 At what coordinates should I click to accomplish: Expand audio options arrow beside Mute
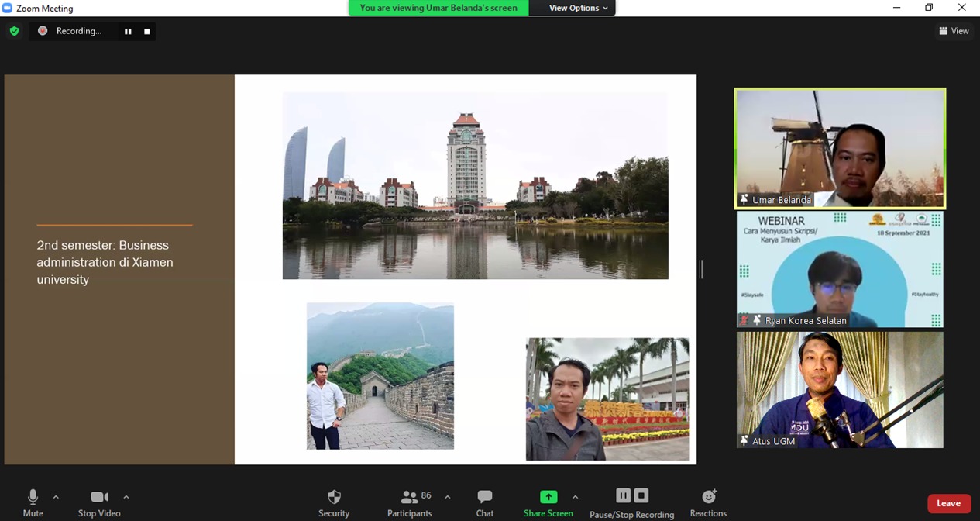click(x=56, y=497)
